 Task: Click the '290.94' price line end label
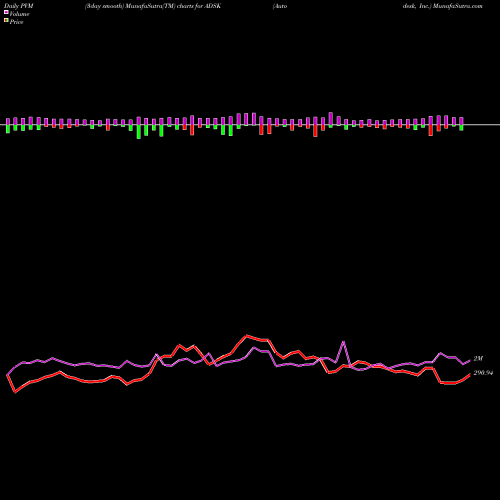[x=483, y=373]
